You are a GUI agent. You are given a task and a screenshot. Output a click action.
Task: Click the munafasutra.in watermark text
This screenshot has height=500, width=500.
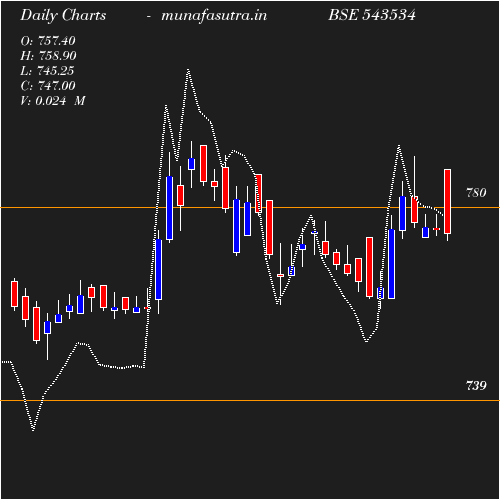tap(214, 16)
